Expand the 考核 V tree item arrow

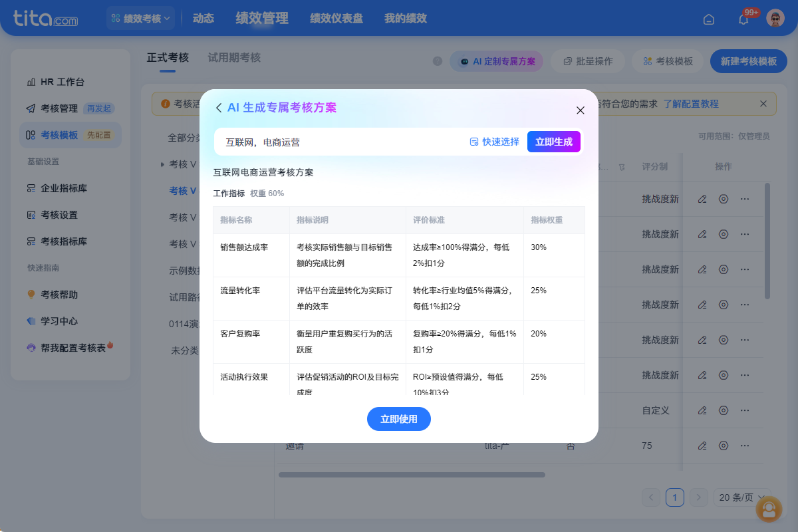162,164
